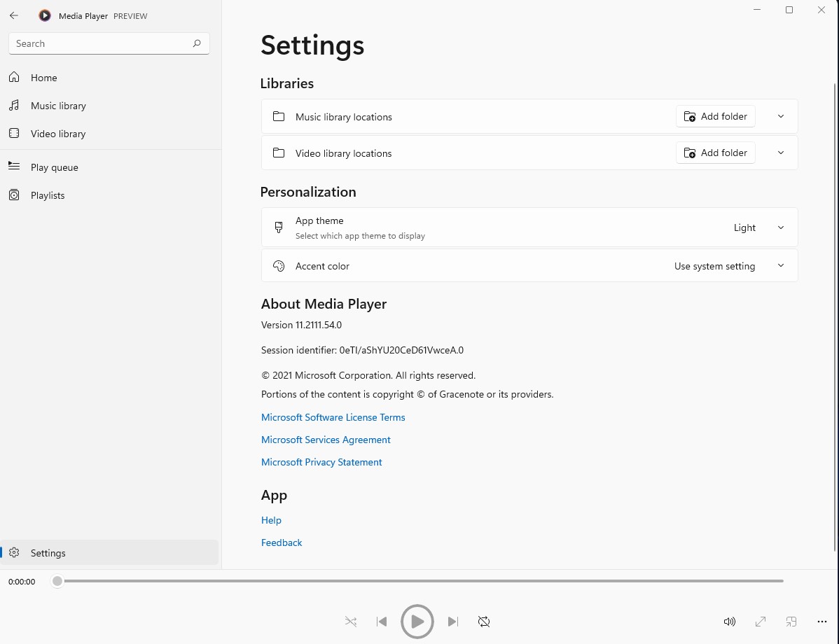Enter full screen with the expand icon

coord(761,622)
